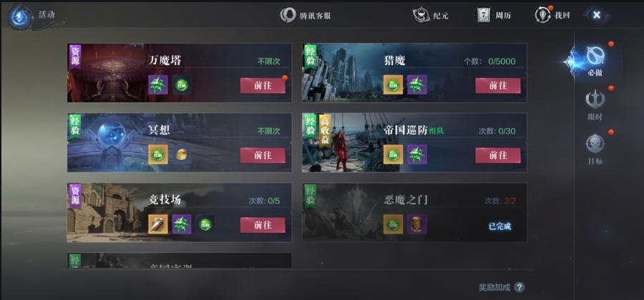Open the 周历 weekly calendar icon
Image resolution: width=644 pixels, height=300 pixels.
[x=484, y=15]
